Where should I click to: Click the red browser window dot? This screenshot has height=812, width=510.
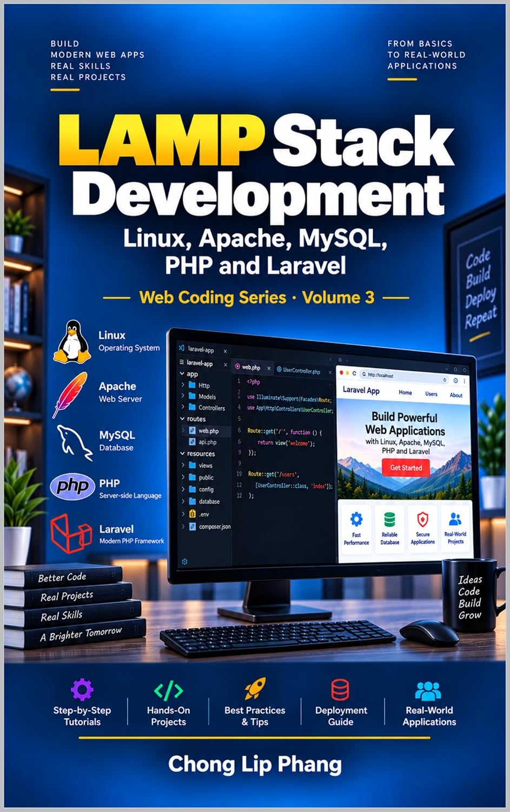(341, 372)
